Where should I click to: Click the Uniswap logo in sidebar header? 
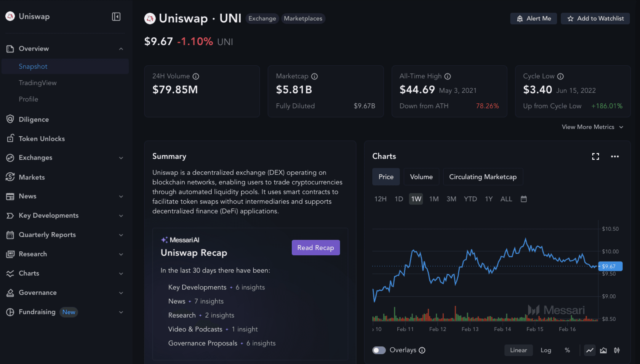10,16
